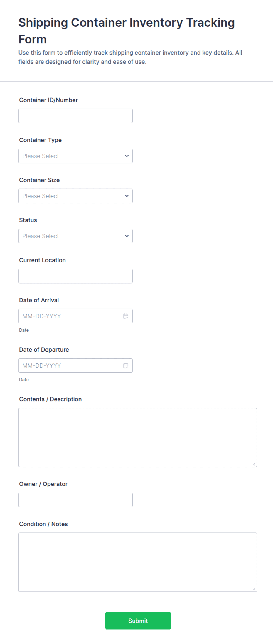Focus the Contents / Description text area
The width and height of the screenshot is (273, 644).
coord(138,437)
